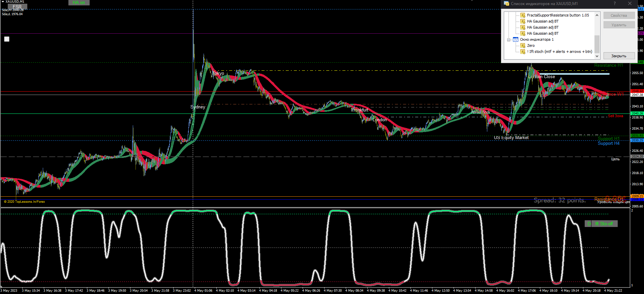The image size is (644, 294).
Task: Click the icon of the bottom HA Gaussian row
Action: [x=523, y=33]
